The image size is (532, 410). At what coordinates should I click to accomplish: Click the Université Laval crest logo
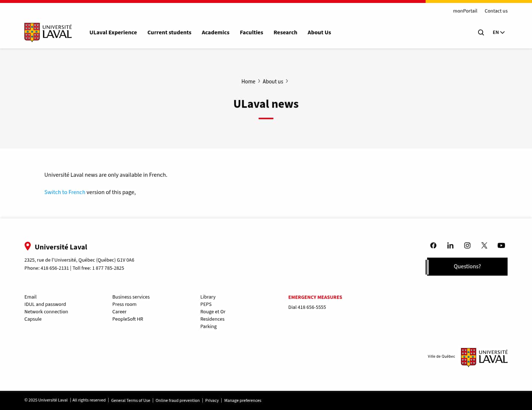(33, 32)
